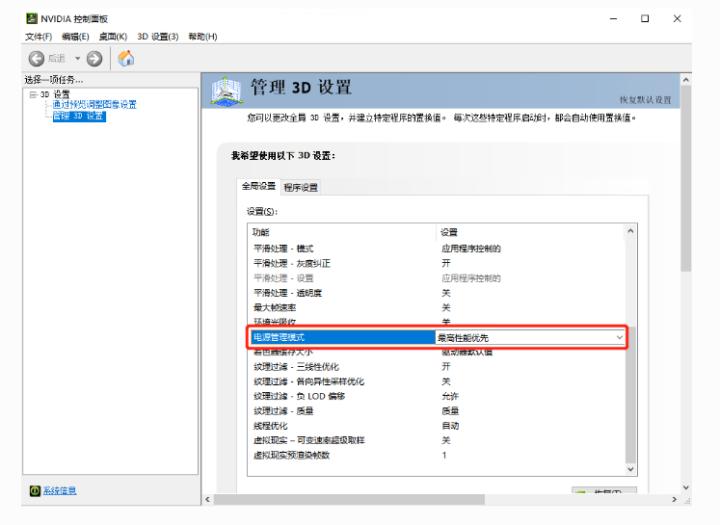Click the settings list scroll down arrow
Screen dimensions: 720x525
[630, 469]
